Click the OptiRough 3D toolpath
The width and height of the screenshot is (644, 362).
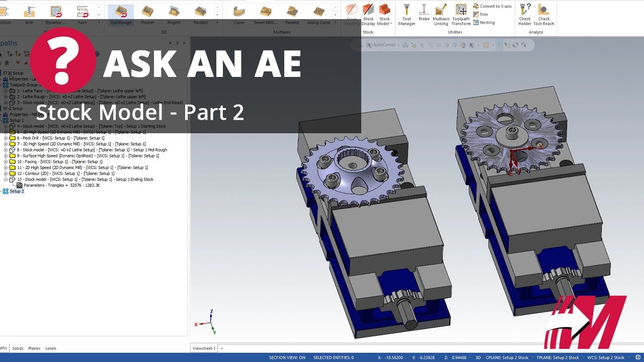click(121, 15)
